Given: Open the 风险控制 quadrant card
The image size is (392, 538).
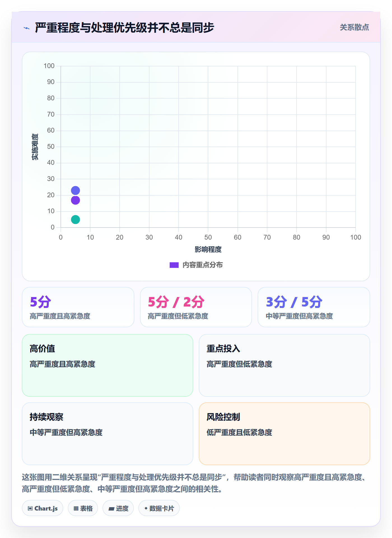Looking at the screenshot, I should 284,434.
